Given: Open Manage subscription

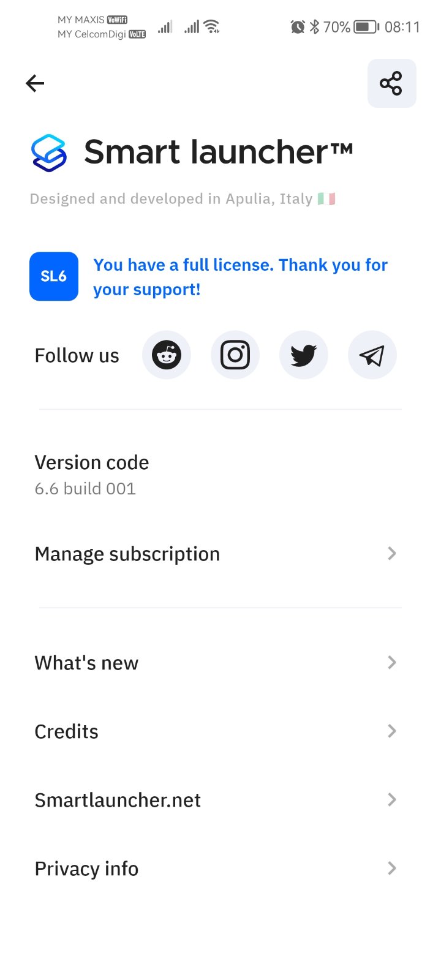Looking at the screenshot, I should tap(127, 554).
